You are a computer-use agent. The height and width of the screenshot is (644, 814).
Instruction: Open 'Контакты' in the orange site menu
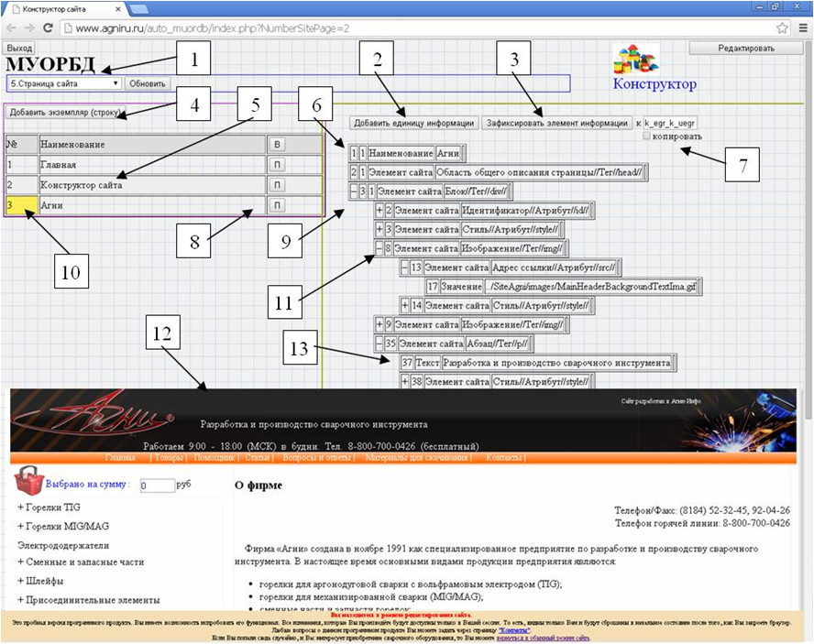tap(503, 458)
